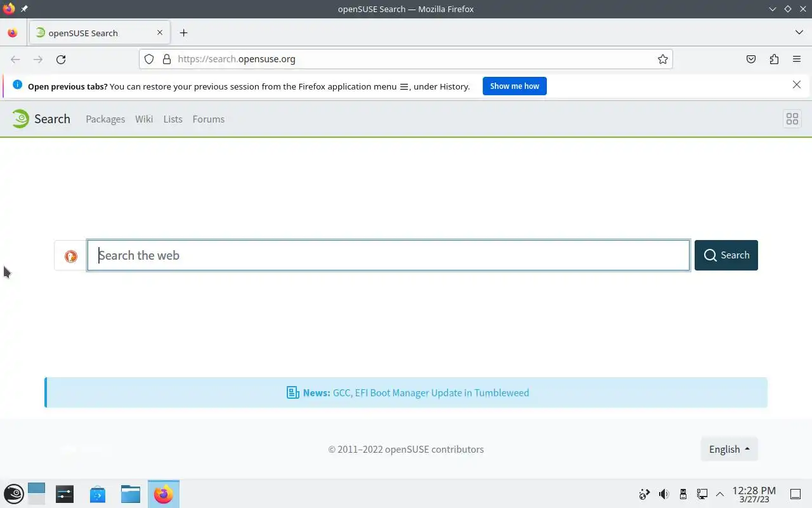Go back using the back arrow

tap(15, 59)
